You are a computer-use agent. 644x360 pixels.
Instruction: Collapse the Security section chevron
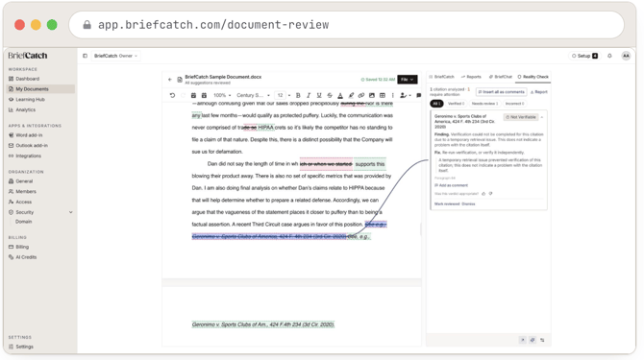pos(70,212)
